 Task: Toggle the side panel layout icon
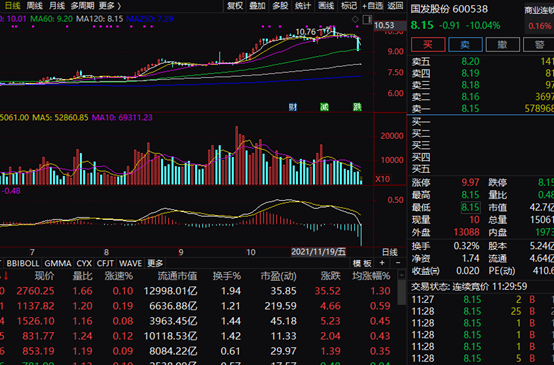tap(367, 19)
